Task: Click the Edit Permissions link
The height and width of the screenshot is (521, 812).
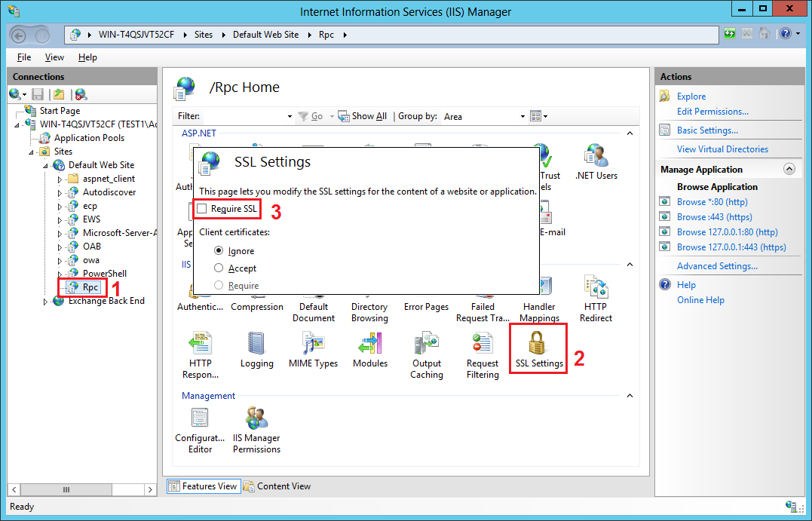Action: 712,112
